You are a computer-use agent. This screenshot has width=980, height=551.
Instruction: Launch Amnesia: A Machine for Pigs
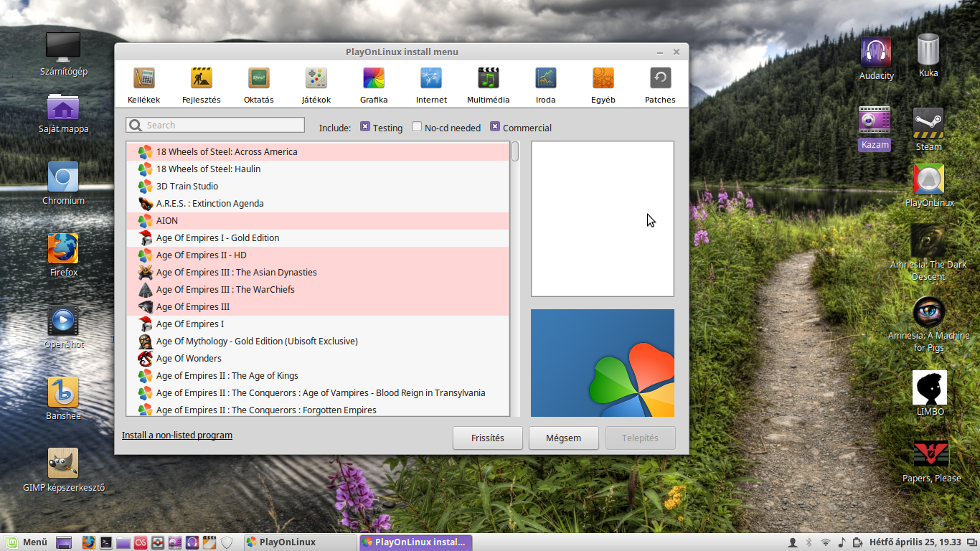tap(928, 324)
